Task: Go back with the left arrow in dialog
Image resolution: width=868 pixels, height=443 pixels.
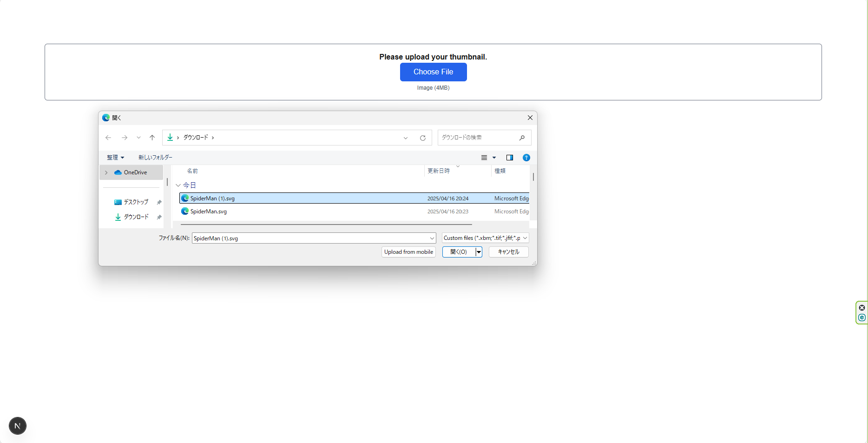Action: (108, 138)
